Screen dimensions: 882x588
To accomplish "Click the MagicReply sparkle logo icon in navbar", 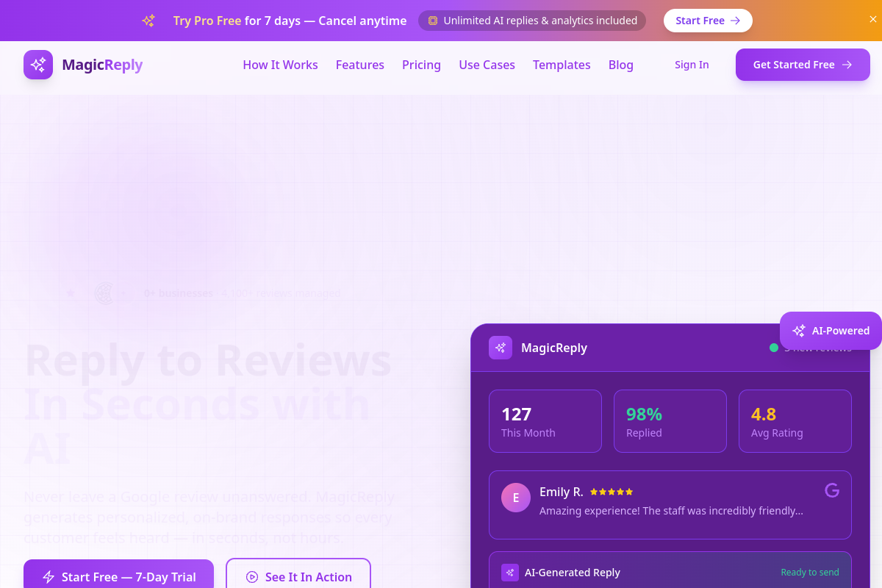I will pos(38,65).
